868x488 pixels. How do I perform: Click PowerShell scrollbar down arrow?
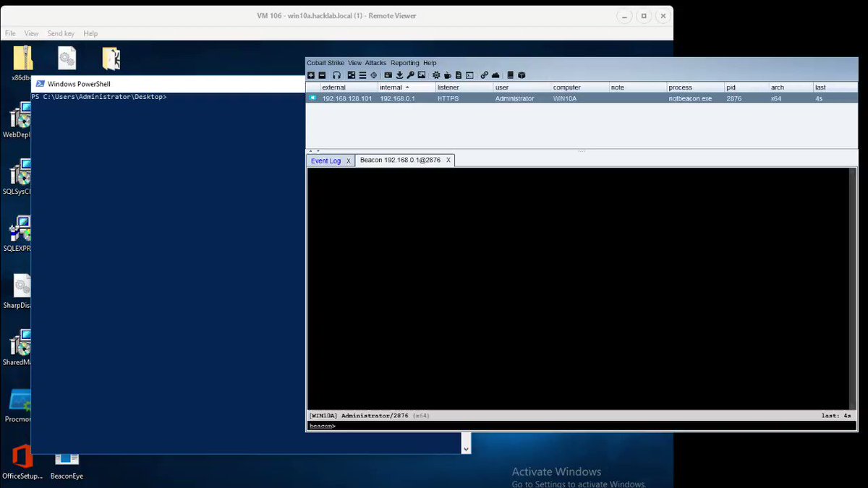pos(466,449)
